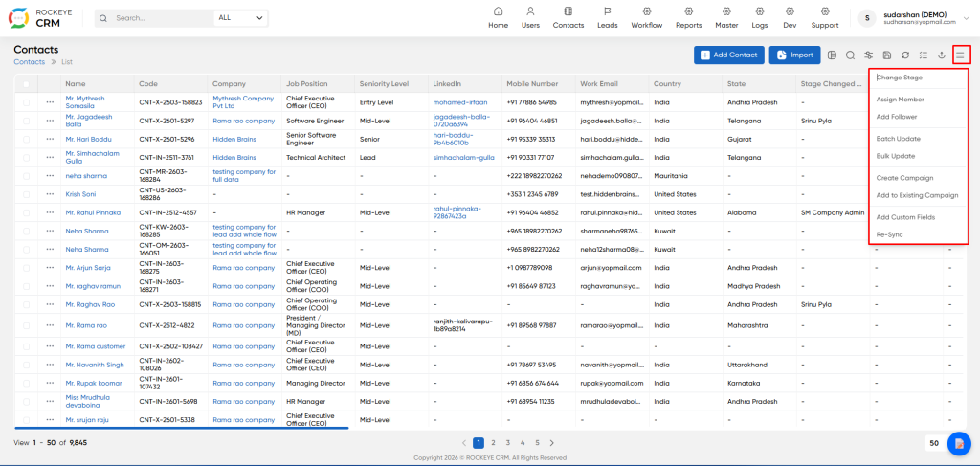Click the blue horizontal table scrollbar
This screenshot has width=980, height=466.
point(182,428)
